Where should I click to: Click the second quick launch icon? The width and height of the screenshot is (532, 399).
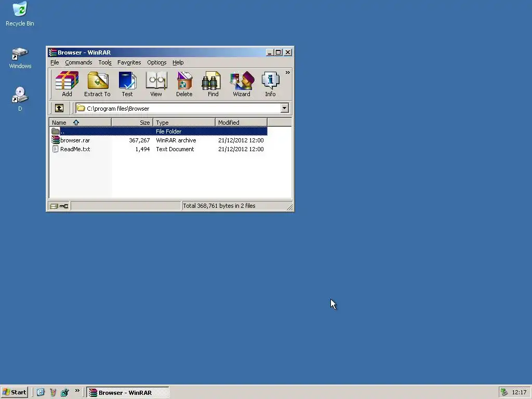coord(52,392)
